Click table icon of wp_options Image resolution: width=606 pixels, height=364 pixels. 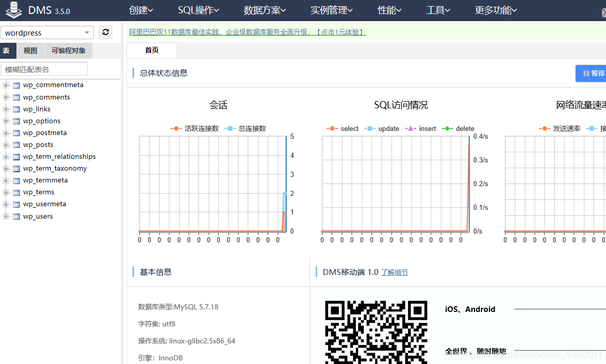16,121
